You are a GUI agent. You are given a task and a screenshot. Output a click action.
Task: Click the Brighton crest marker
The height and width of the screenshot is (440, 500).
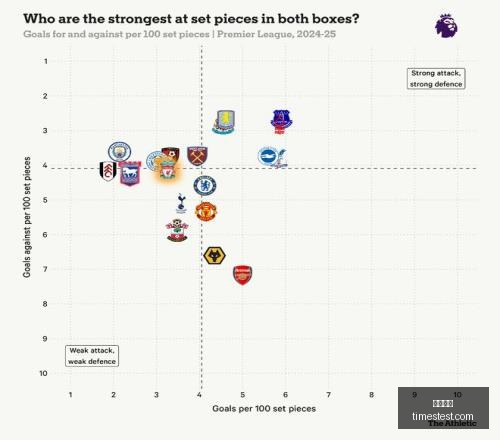(268, 156)
